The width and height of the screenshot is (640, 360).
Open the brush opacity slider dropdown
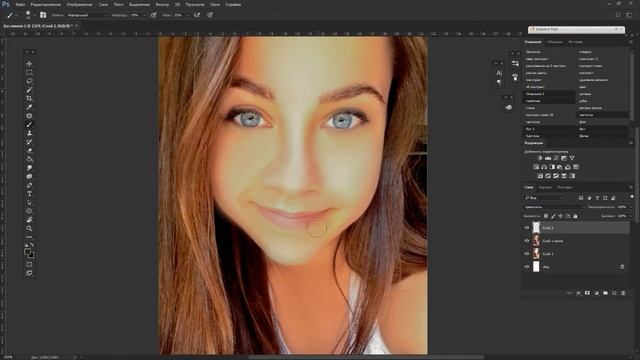point(144,15)
